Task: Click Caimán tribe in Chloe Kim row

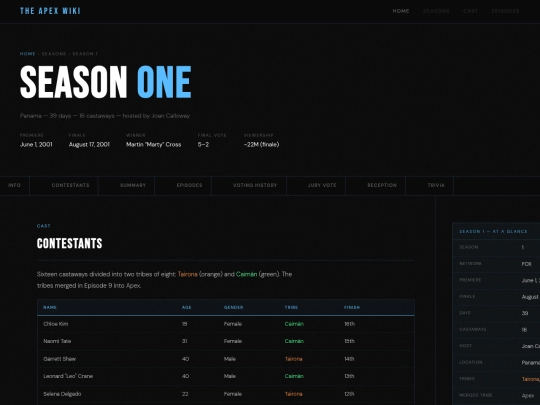Action: click(x=294, y=324)
